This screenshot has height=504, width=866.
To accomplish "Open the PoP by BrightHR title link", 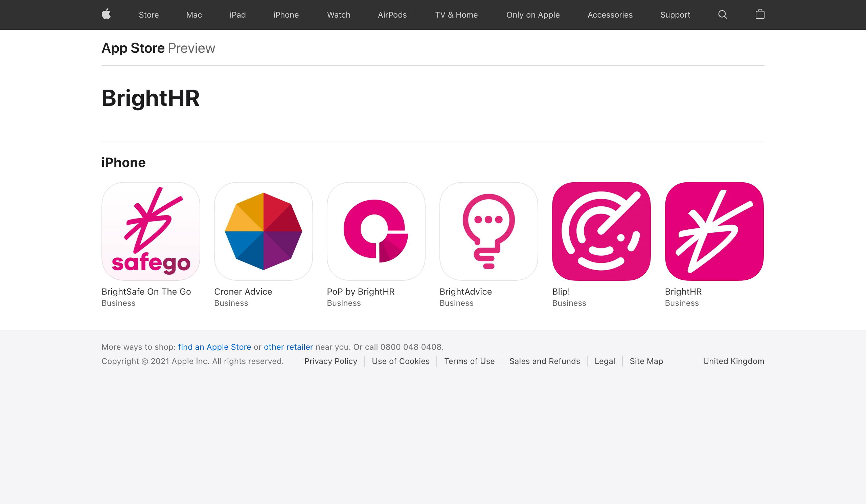I will click(x=361, y=292).
